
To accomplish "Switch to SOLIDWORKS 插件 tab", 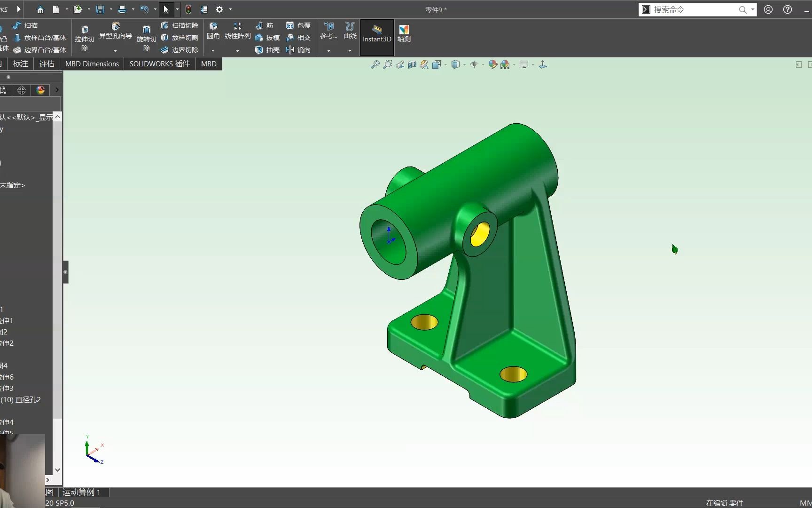I will point(160,64).
